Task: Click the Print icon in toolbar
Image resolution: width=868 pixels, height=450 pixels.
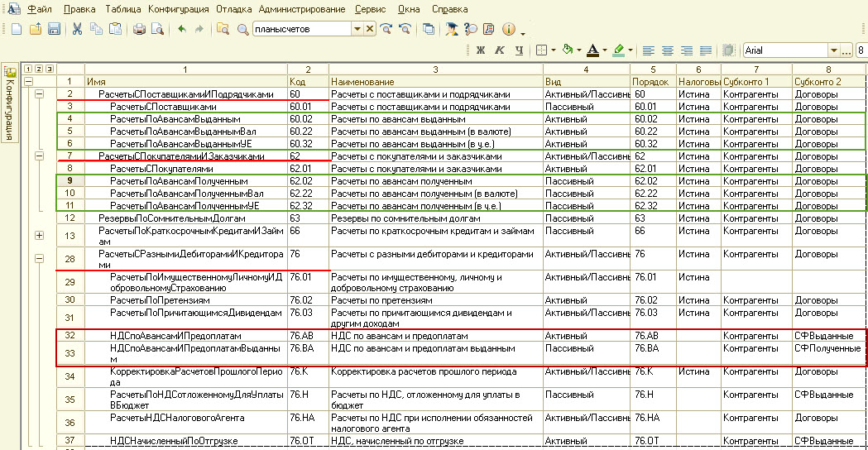Action: click(139, 29)
